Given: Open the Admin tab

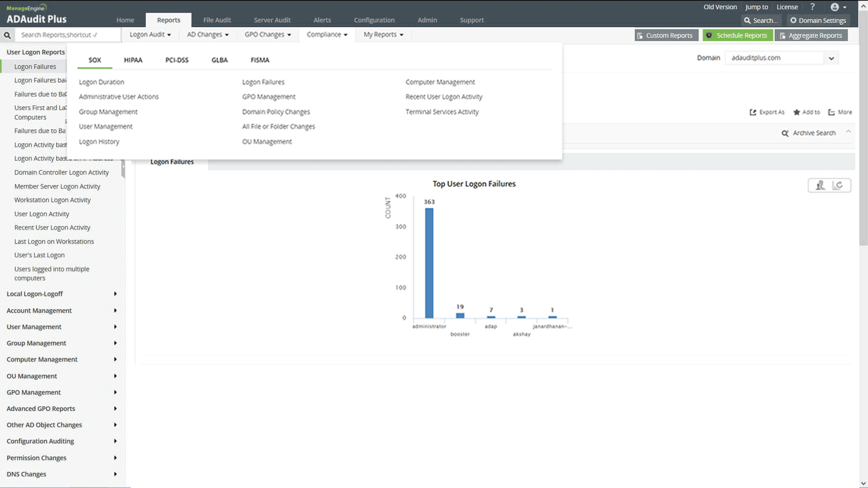Looking at the screenshot, I should tap(427, 20).
